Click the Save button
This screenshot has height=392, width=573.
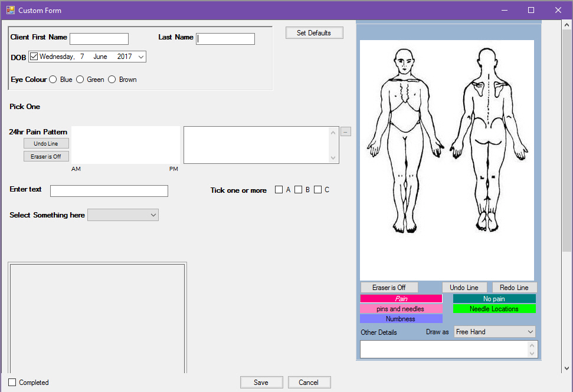(261, 383)
